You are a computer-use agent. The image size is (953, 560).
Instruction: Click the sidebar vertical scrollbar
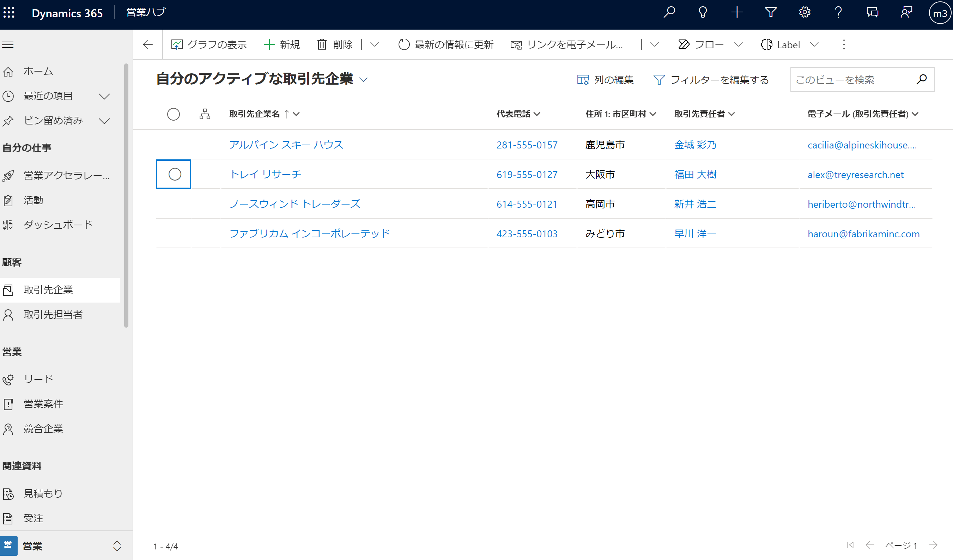126,195
